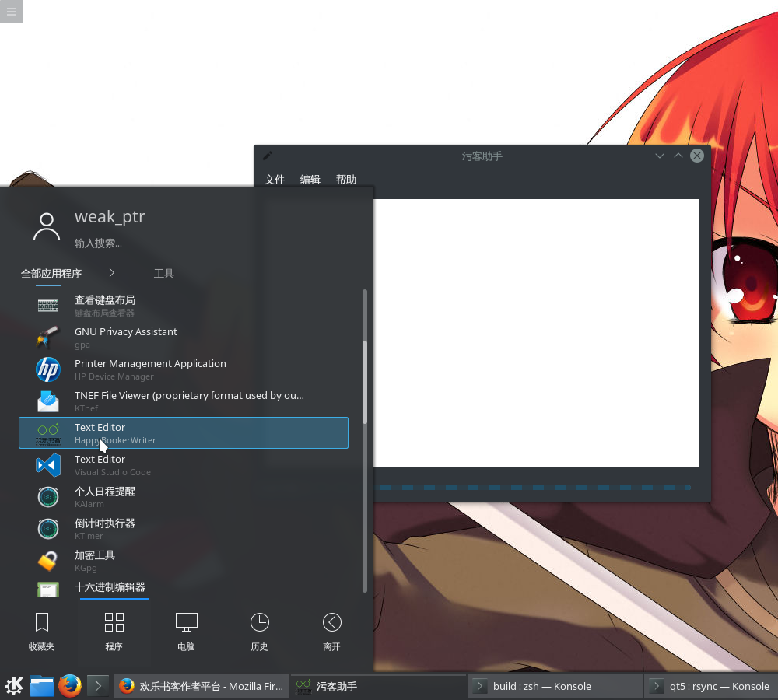Launch the "倒计时执行器" entry title
The width and height of the screenshot is (778, 700).
point(105,523)
